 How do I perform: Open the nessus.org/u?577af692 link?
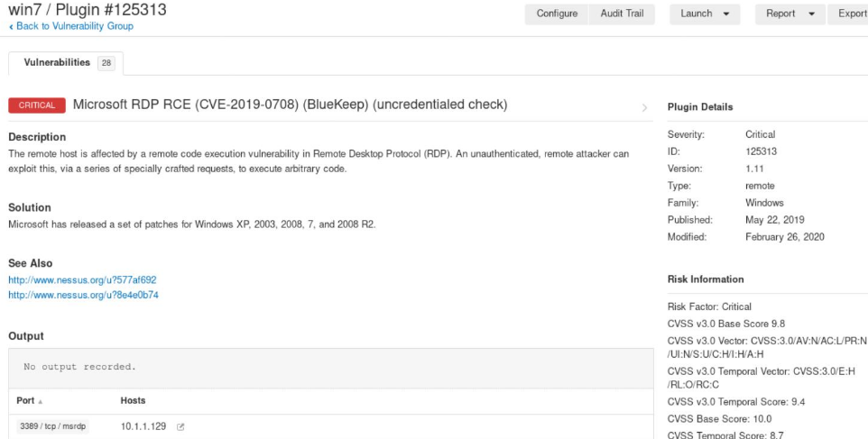[82, 280]
